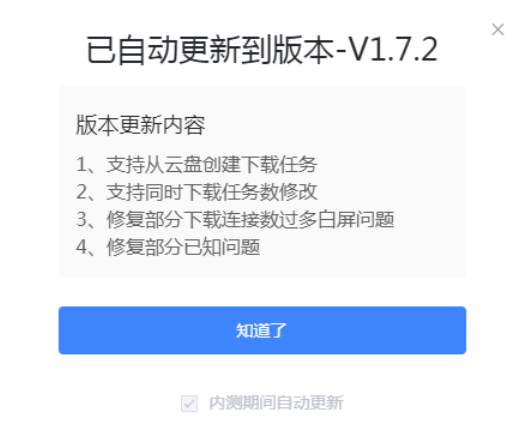Uncheck the 内测期间自动更新 checkbox

(189, 403)
